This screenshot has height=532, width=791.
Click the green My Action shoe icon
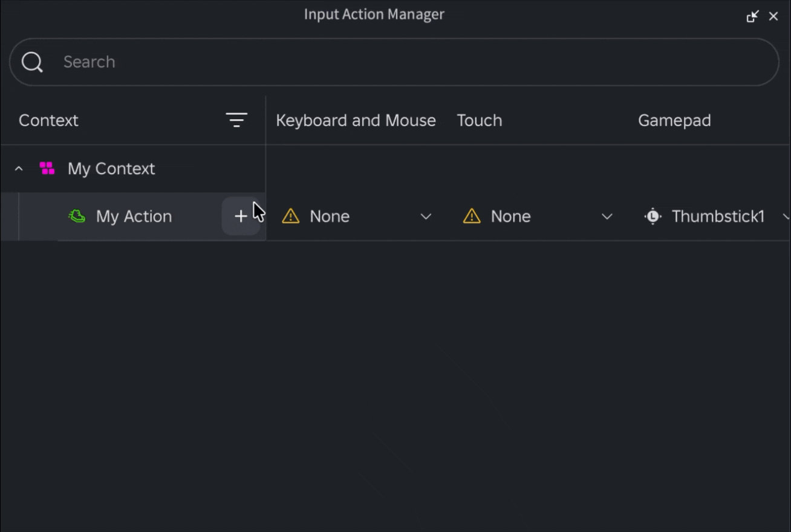click(x=77, y=216)
